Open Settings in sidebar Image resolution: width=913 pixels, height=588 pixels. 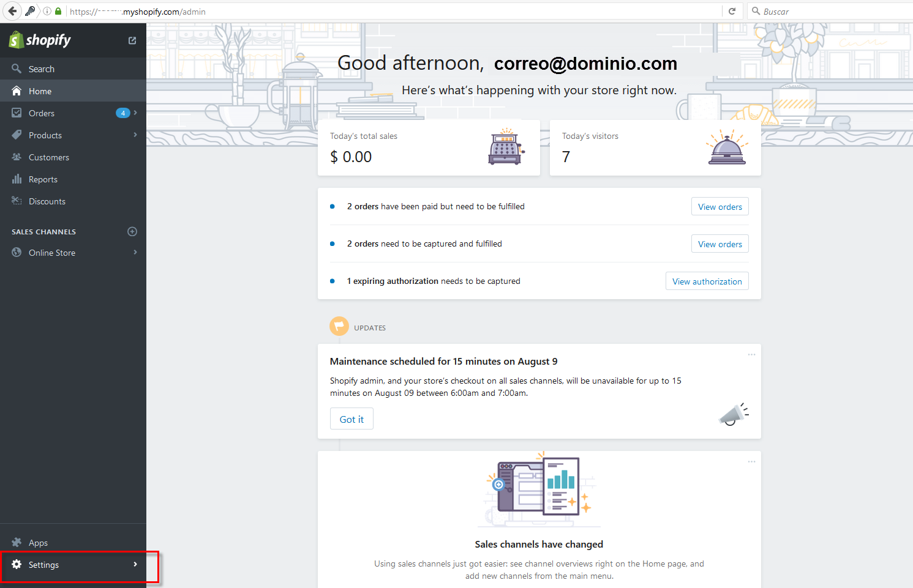pos(73,565)
